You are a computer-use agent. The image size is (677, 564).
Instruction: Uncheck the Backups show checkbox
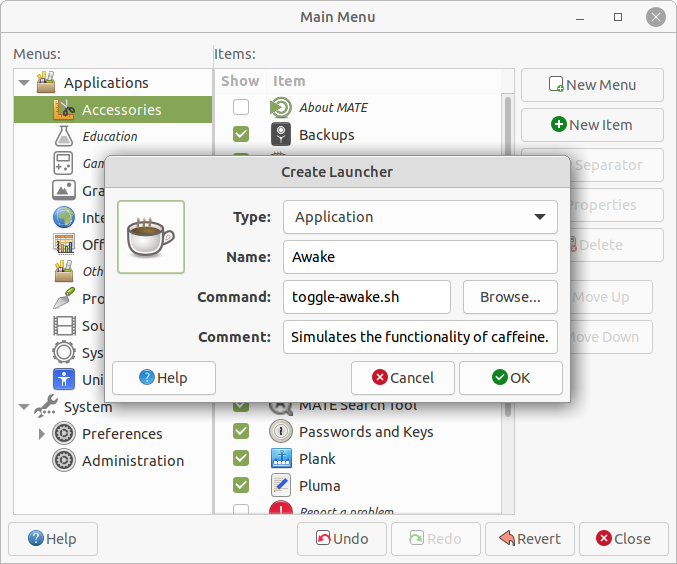coord(241,134)
